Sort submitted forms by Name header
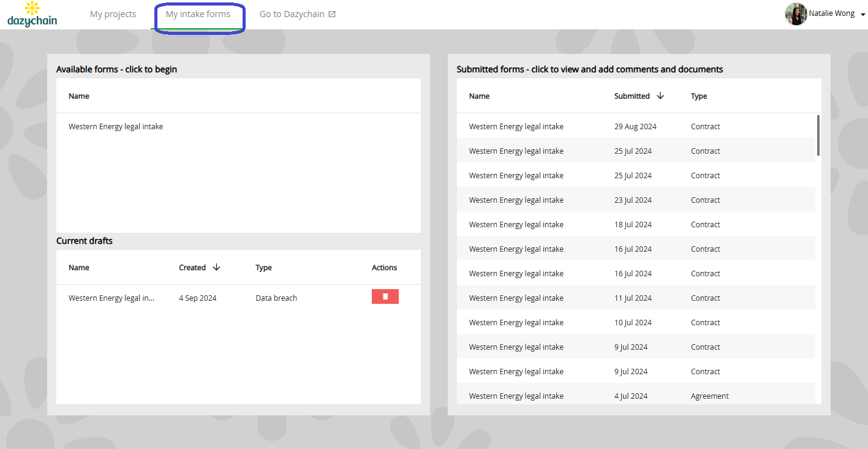This screenshot has width=868, height=449. click(479, 96)
